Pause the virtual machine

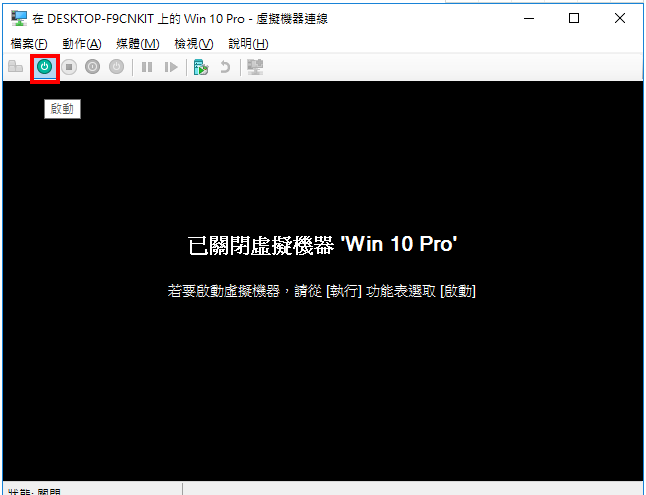click(147, 67)
